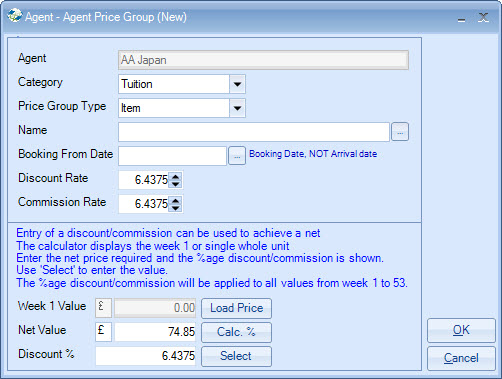Open the Booking From Date picker button
Image resolution: width=502 pixels, height=379 pixels.
coord(237,156)
